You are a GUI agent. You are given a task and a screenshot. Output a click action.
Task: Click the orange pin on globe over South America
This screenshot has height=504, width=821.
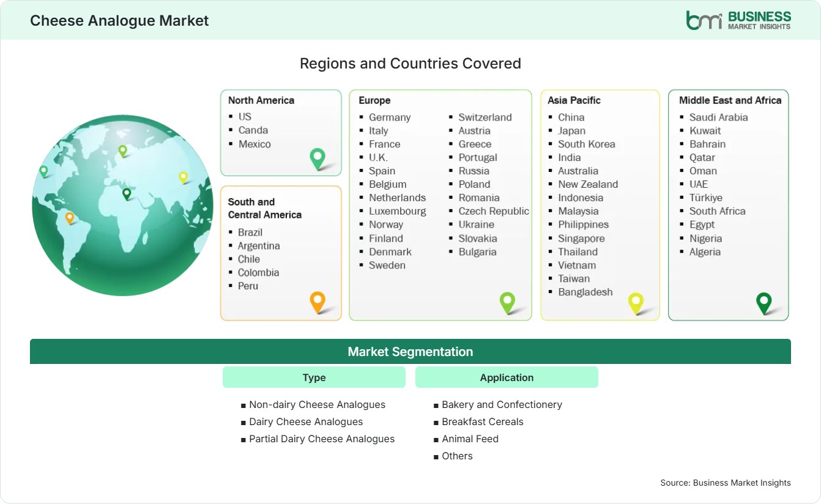coord(70,218)
